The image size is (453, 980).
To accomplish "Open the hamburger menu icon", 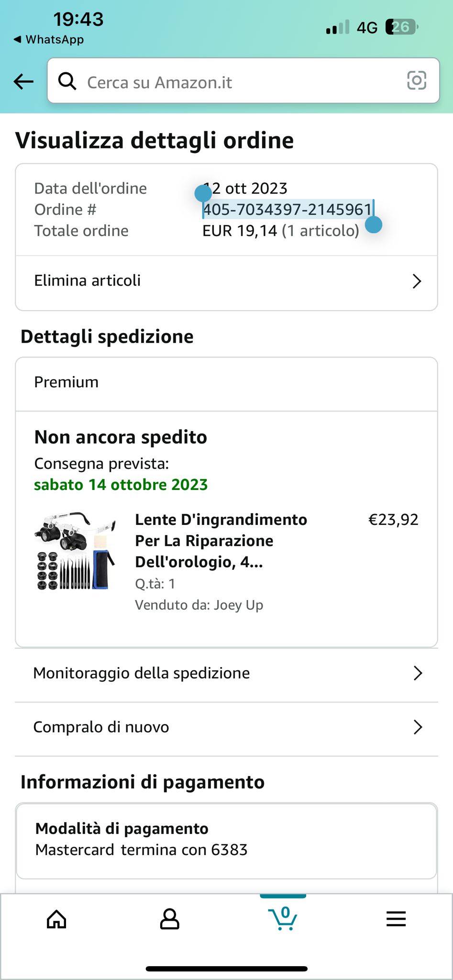I will pos(396,919).
